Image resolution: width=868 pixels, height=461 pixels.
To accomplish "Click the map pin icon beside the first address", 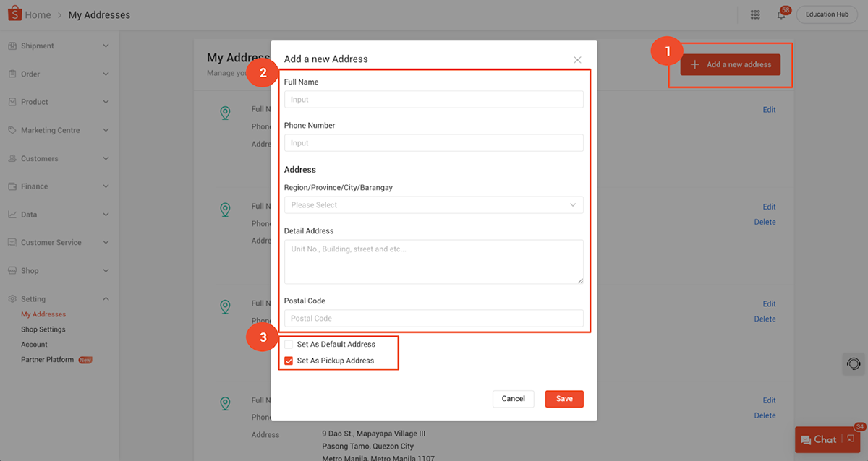I will tap(225, 113).
